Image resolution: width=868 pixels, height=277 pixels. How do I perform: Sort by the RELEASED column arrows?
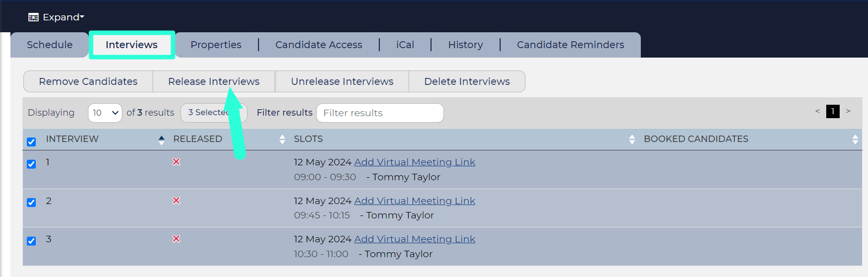[282, 139]
